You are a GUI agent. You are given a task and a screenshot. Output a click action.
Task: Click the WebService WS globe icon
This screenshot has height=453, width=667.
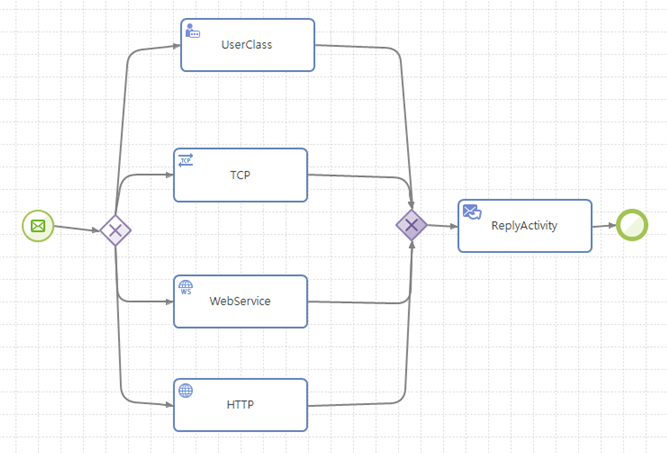(x=185, y=287)
